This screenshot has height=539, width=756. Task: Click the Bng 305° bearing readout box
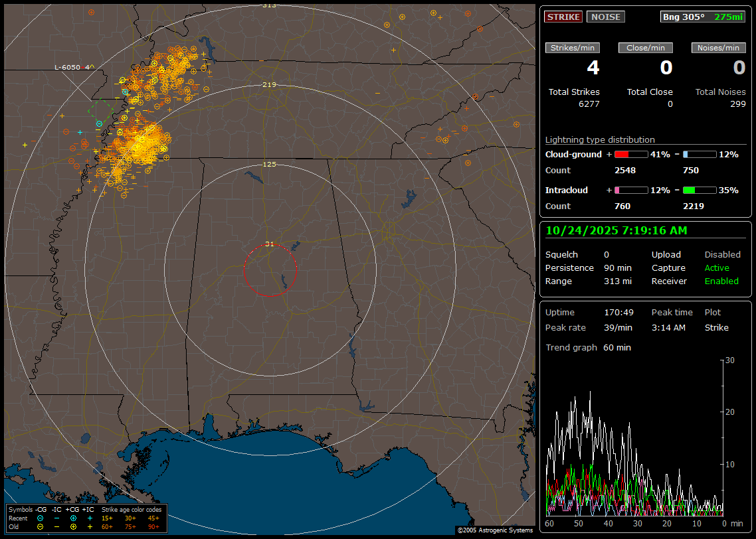(702, 17)
